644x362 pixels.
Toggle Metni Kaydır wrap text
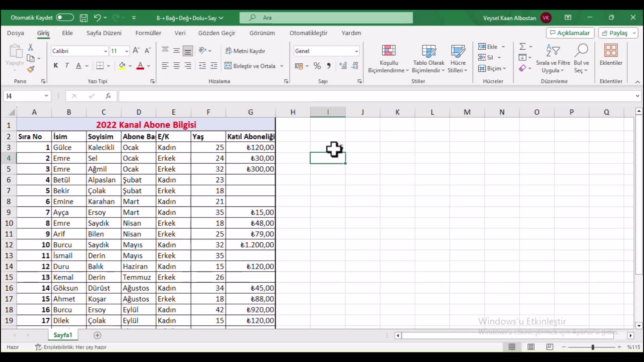point(245,51)
